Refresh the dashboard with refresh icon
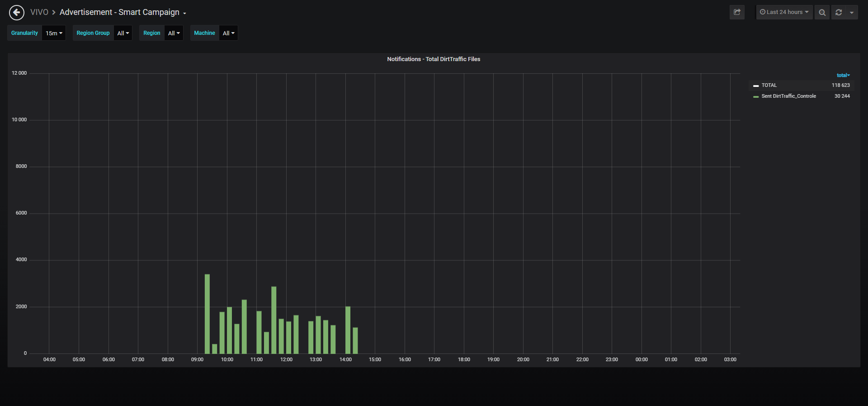Image resolution: width=868 pixels, height=406 pixels. click(839, 12)
